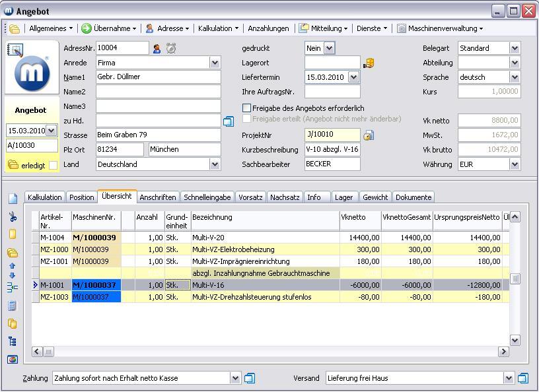Screen dimensions: 539x392
Task: Open the warehouse lookup icon next to Lagerort
Action: click(369, 63)
